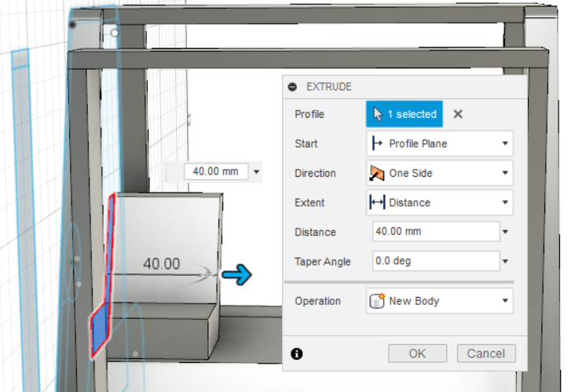Collapse the EXTRUDE dialog with minus icon

pos(292,87)
